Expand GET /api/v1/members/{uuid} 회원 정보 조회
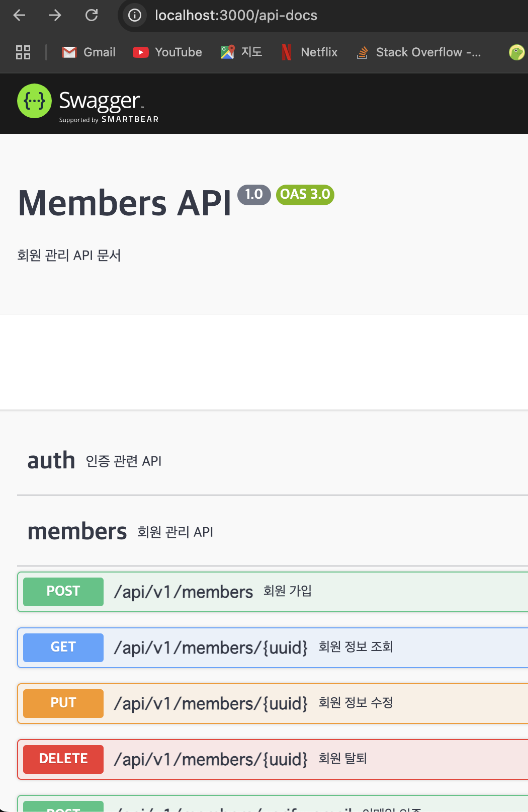 click(x=273, y=647)
